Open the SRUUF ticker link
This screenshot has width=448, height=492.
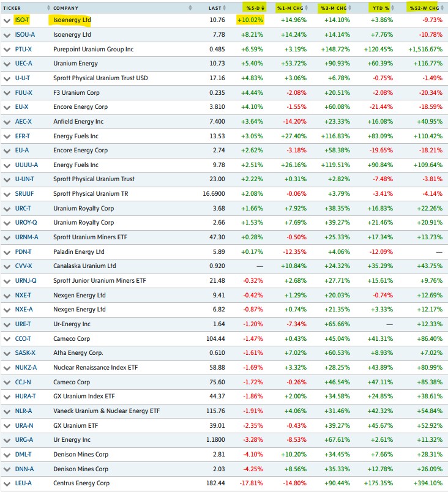click(24, 194)
